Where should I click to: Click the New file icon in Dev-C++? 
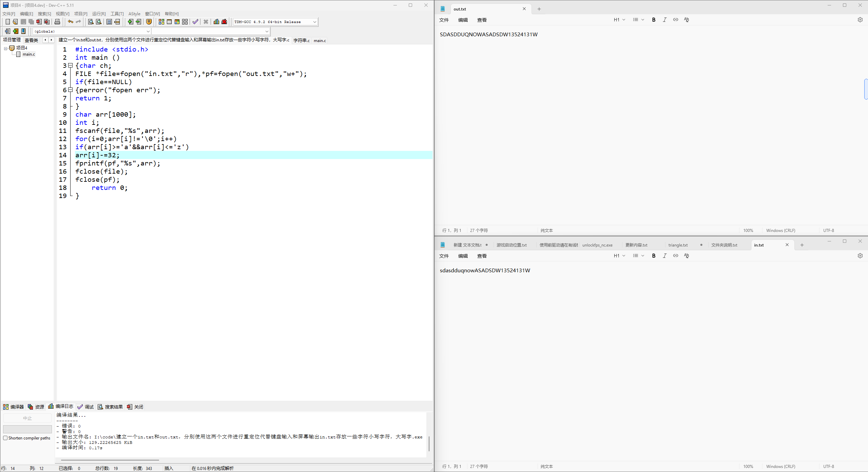coord(7,22)
